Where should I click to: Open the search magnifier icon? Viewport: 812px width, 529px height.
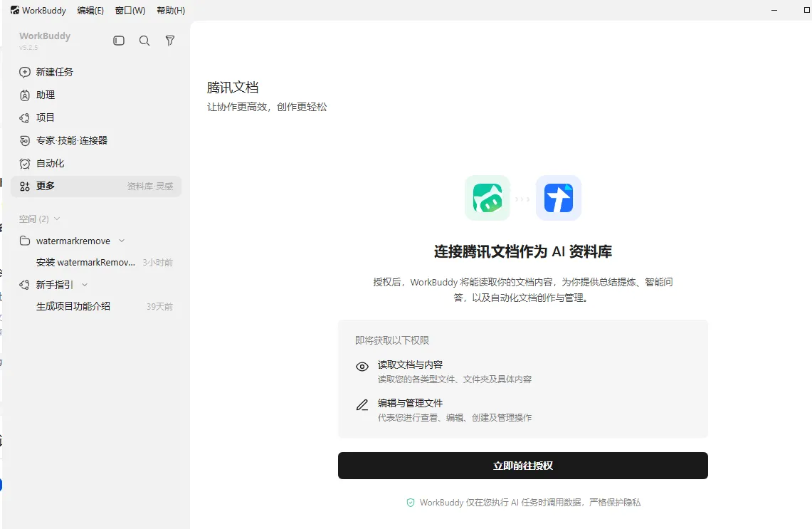144,41
